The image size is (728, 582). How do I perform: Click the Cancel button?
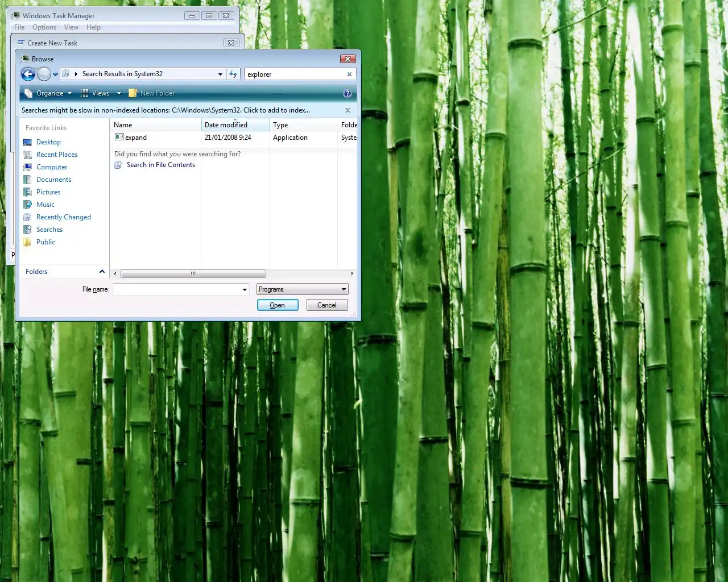click(327, 305)
